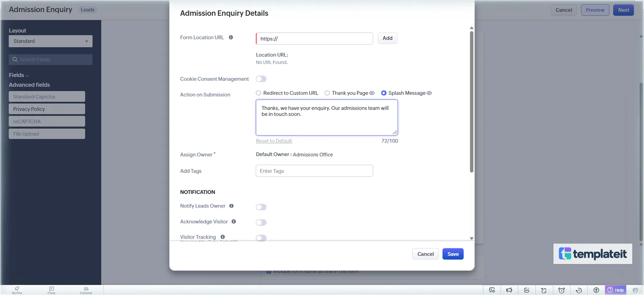Click into the splash message text area
The image size is (644, 295).
point(327,117)
